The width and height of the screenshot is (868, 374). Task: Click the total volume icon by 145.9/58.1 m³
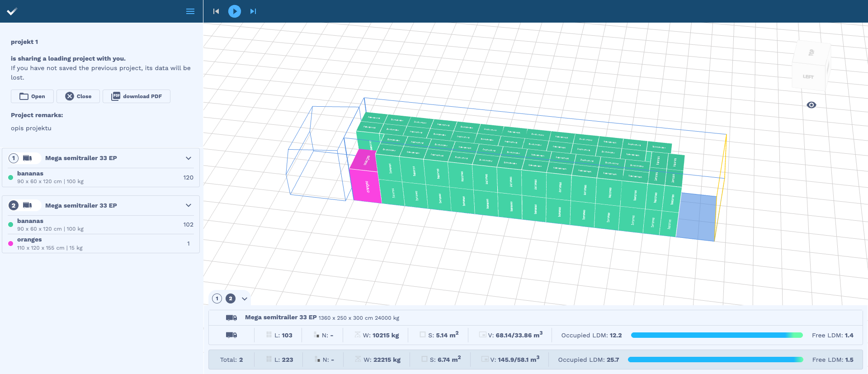485,359
